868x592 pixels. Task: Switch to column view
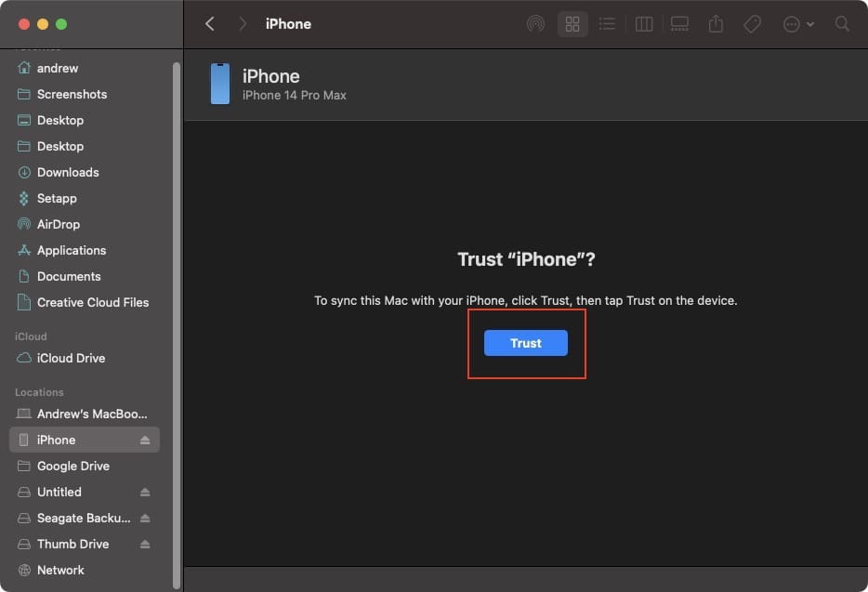[644, 24]
